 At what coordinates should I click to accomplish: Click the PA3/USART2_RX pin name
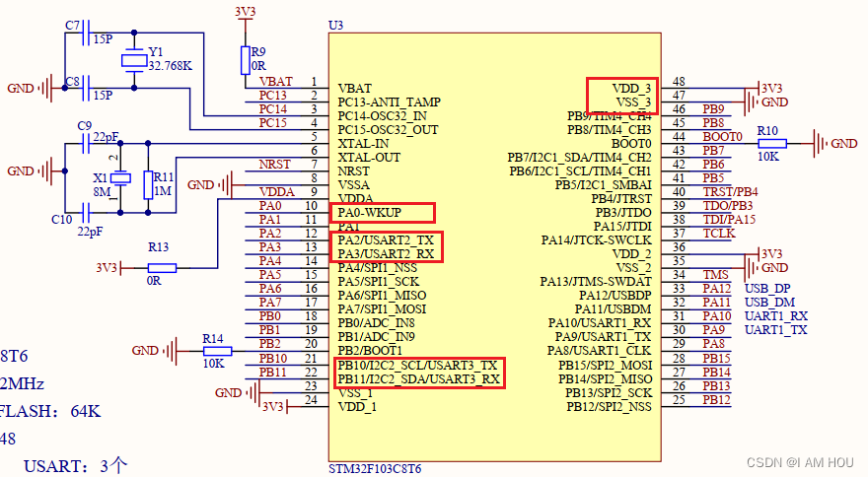386,254
